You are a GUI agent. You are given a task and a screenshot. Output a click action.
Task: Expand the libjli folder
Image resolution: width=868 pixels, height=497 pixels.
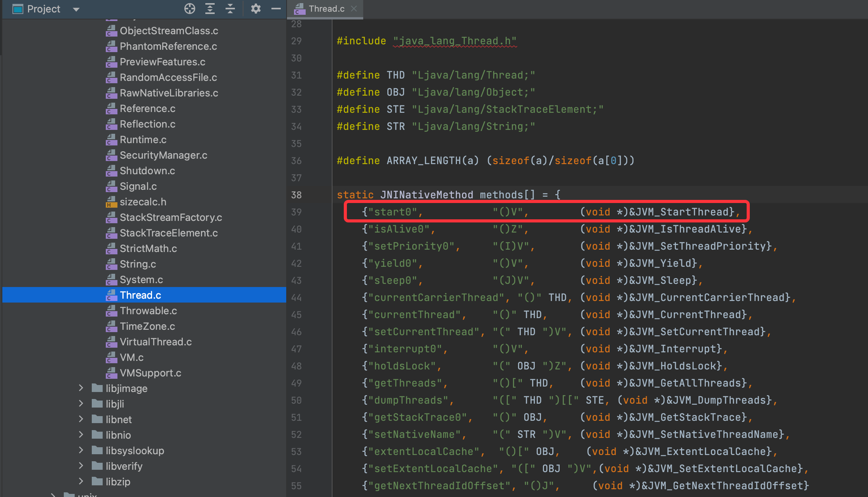81,404
